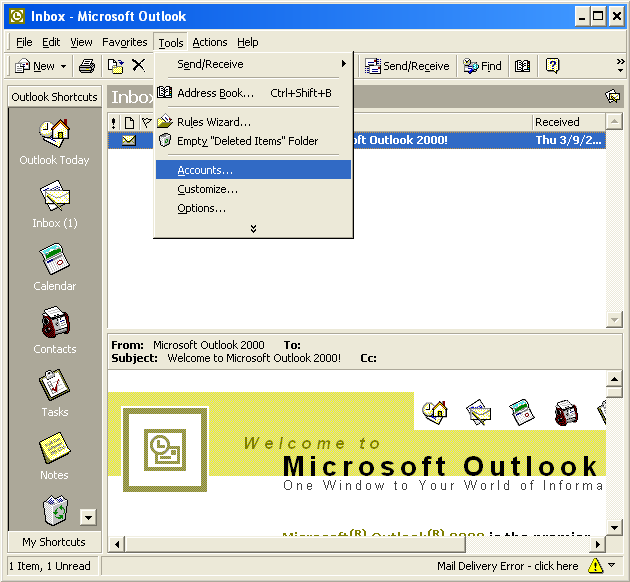Click Calendar icon in welcome message
The image size is (630, 582).
click(x=522, y=412)
